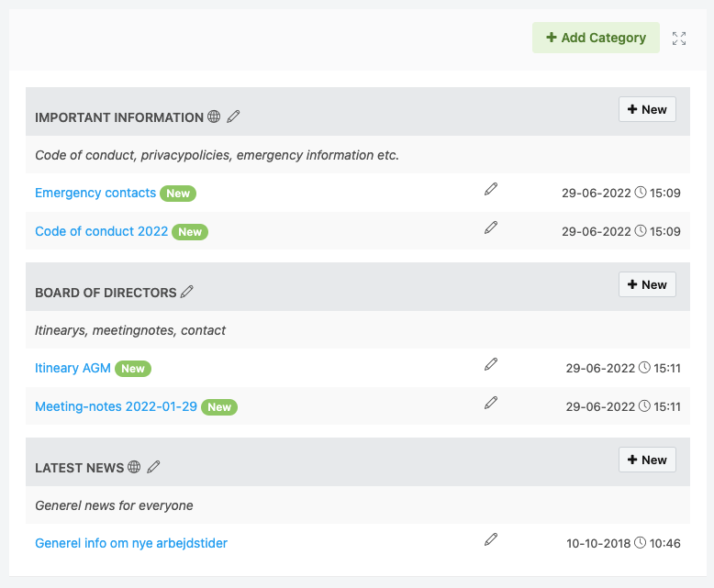Add New item in Latest News
The height and width of the screenshot is (588, 714).
pos(647,460)
